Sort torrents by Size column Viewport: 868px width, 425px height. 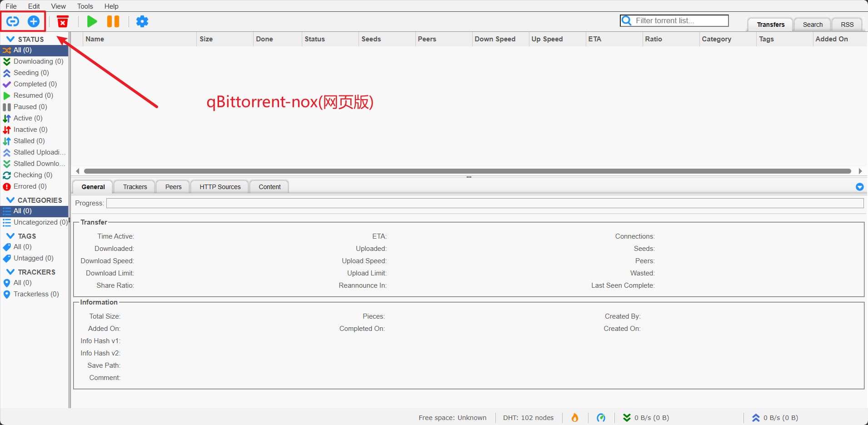(225, 39)
